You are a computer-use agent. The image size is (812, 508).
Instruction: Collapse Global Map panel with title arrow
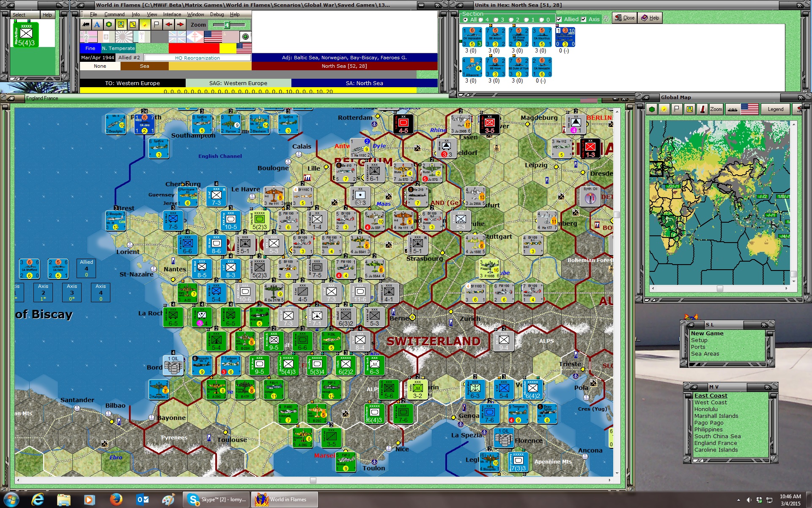pos(645,97)
